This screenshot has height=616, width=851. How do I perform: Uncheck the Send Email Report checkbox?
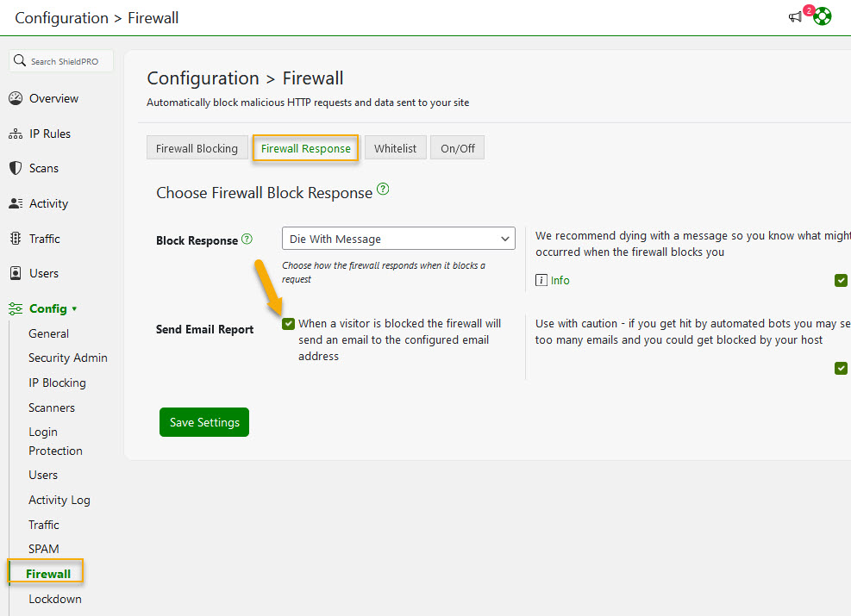[x=287, y=324]
